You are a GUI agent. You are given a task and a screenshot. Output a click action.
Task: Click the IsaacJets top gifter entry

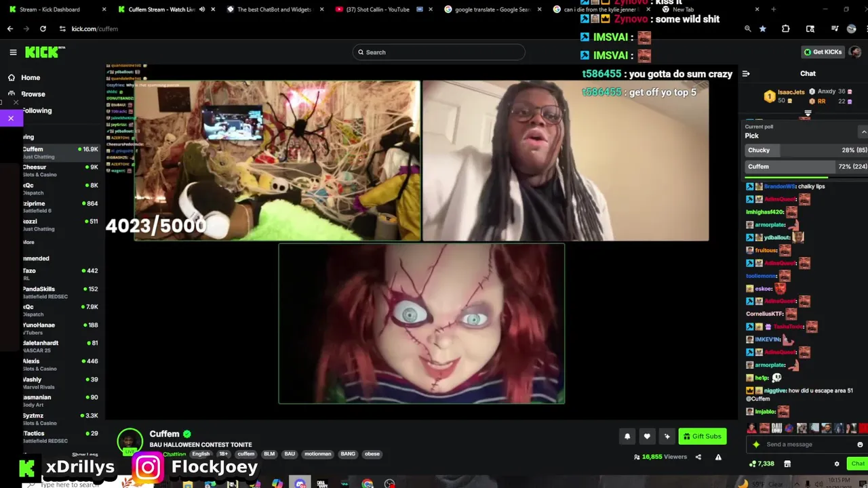point(784,96)
